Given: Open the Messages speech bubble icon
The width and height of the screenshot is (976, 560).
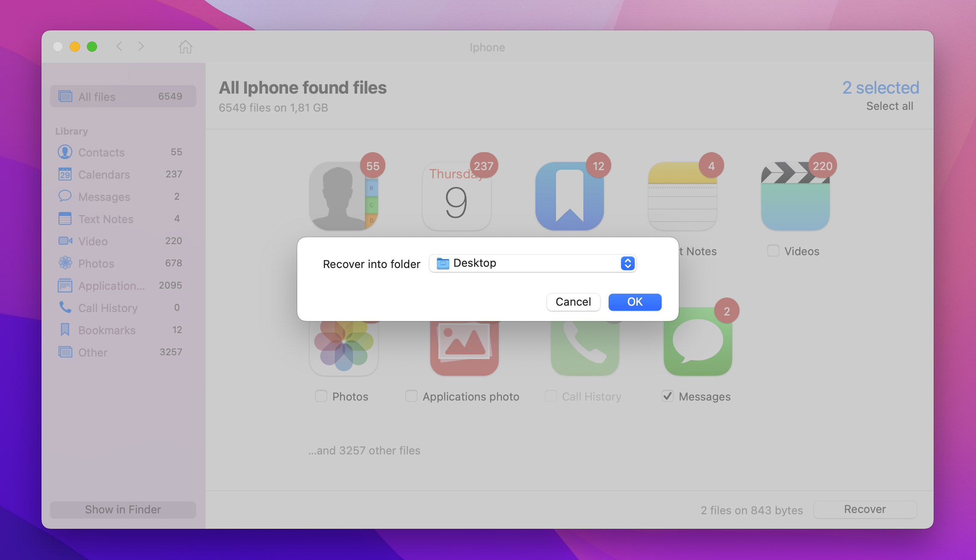Looking at the screenshot, I should pos(698,342).
